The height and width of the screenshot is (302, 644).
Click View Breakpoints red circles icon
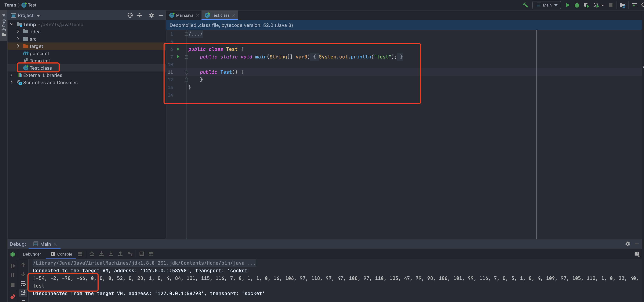[13, 297]
